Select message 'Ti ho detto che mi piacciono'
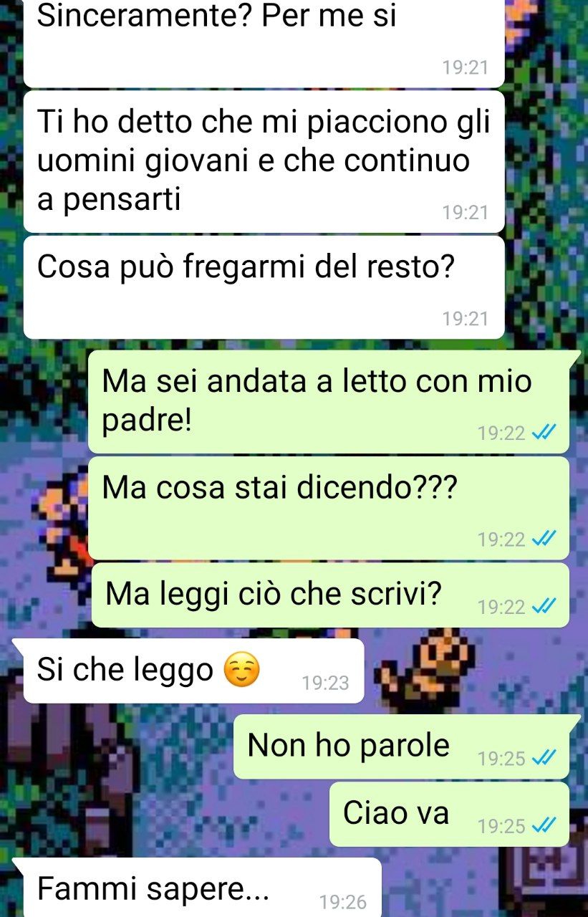This screenshot has width=588, height=917. pyautogui.click(x=264, y=161)
